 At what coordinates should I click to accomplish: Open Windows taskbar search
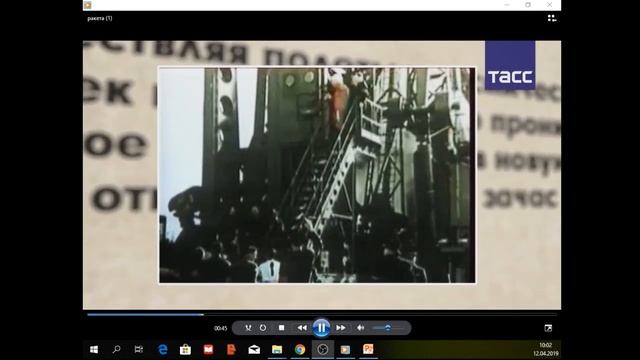pyautogui.click(x=116, y=349)
